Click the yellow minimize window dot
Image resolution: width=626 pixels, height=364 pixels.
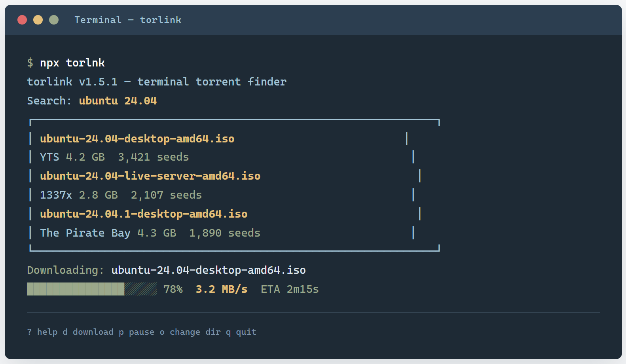click(38, 20)
